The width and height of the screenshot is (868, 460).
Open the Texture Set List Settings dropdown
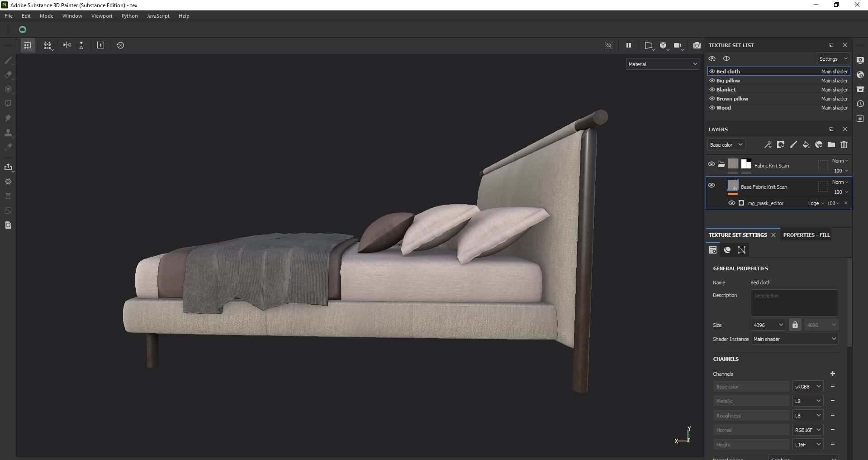(833, 59)
